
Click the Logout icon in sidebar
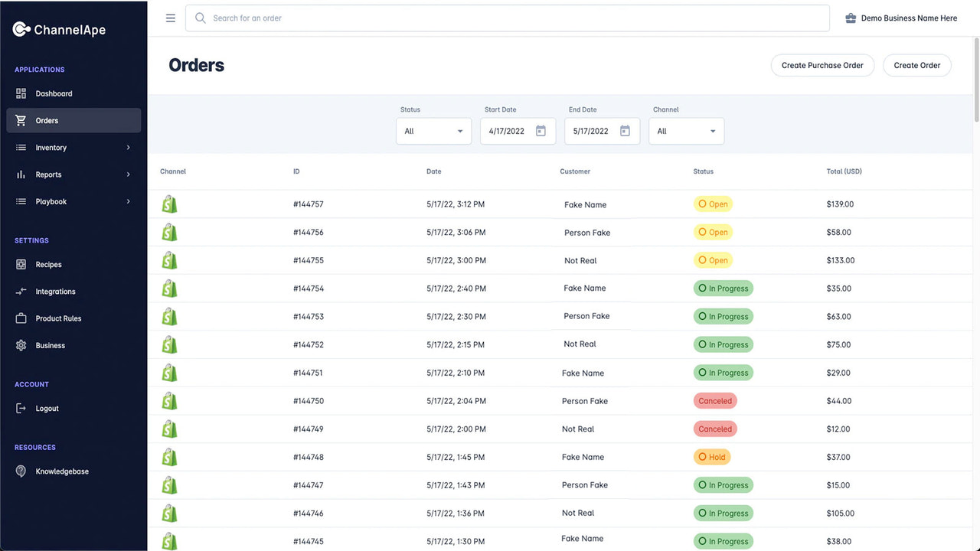(21, 408)
